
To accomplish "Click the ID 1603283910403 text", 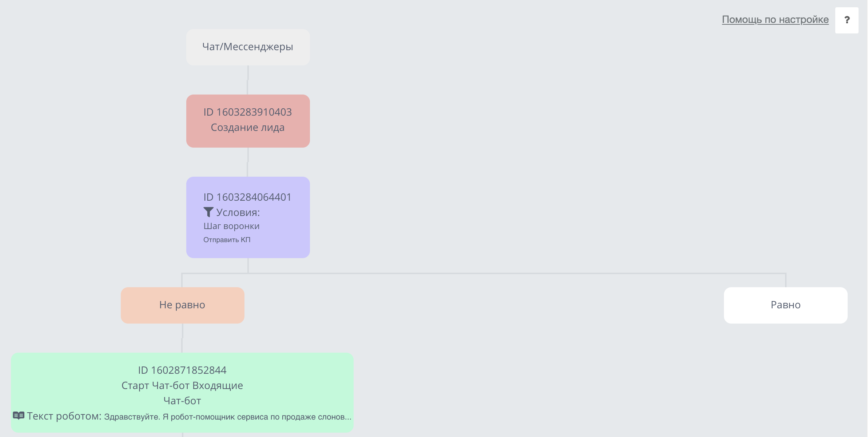I will 248,112.
